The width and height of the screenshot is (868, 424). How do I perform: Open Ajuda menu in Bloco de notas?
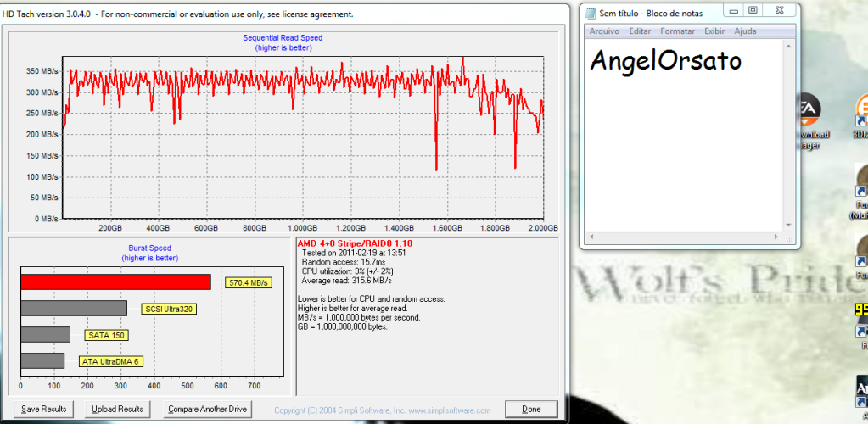tap(745, 31)
